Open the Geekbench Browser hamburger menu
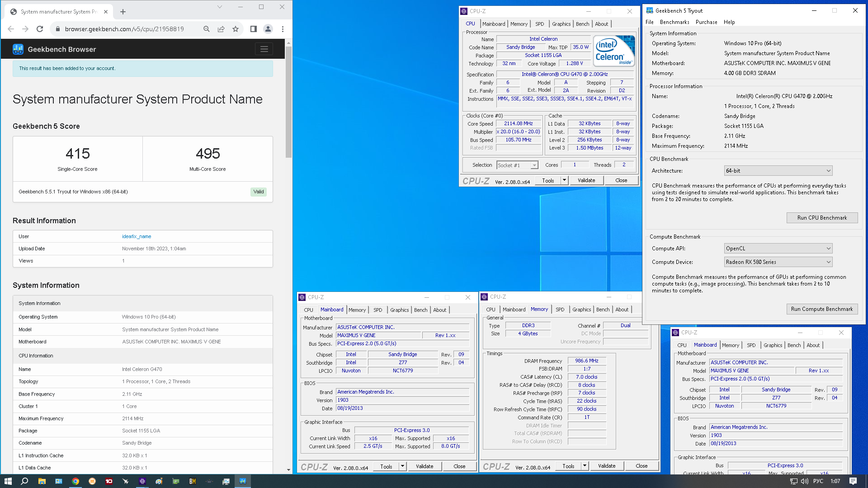The width and height of the screenshot is (868, 488). [x=264, y=49]
